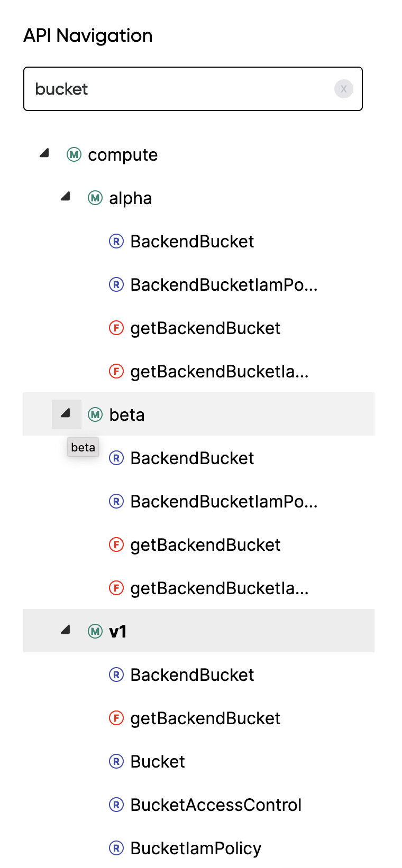Screen dimensions: 402x868
Task: Open the Bucket resource in v1
Action: 157,761
